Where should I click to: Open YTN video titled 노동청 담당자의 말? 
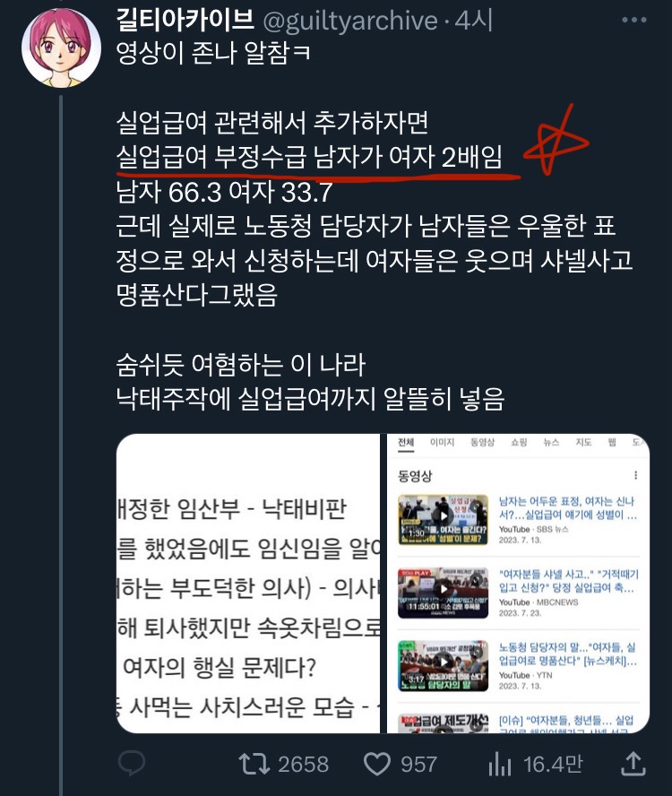(x=567, y=653)
